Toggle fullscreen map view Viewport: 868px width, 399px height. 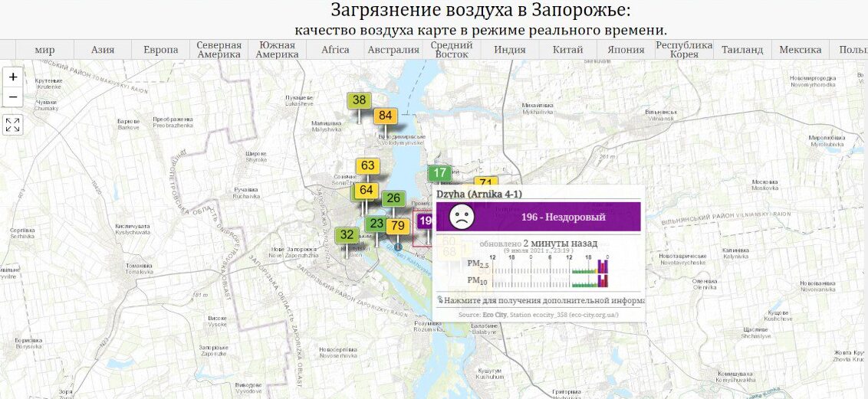click(13, 125)
